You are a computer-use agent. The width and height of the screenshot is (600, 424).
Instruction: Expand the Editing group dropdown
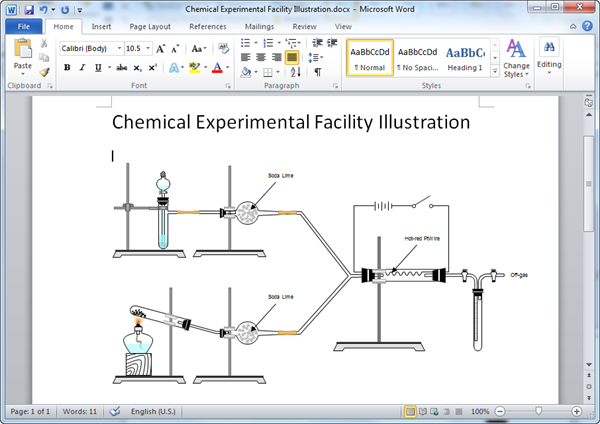pos(549,58)
